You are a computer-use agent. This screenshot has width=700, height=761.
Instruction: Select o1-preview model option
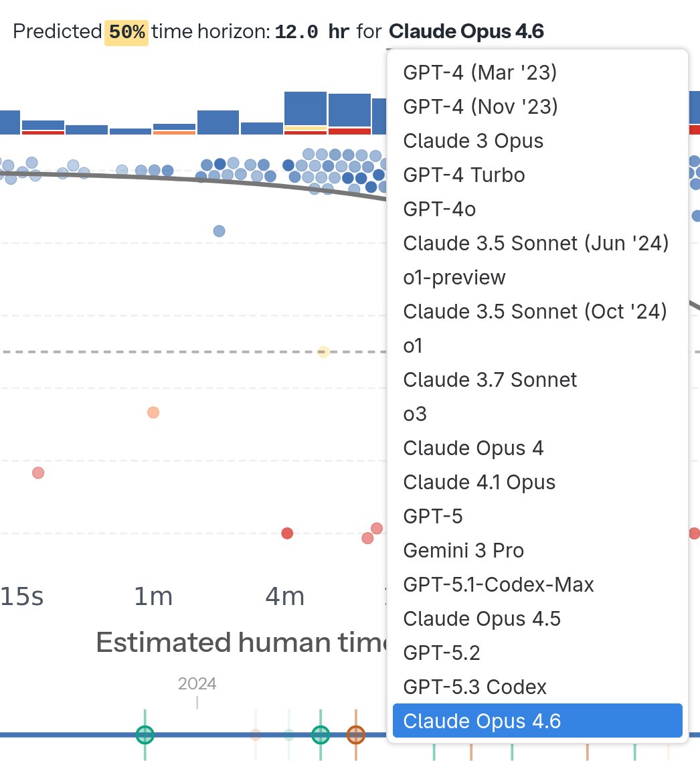tap(537, 278)
